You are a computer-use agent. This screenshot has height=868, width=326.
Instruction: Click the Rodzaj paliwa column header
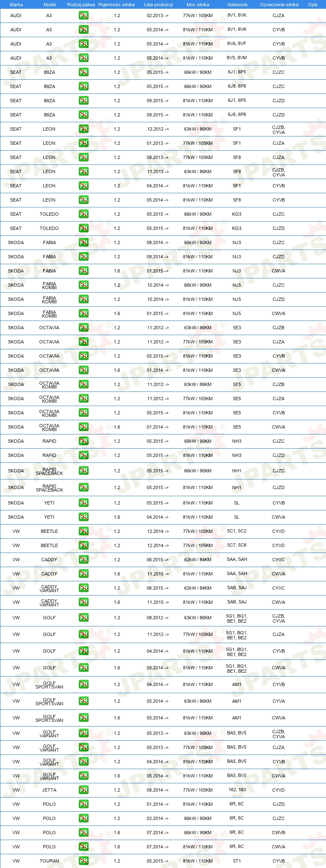click(x=81, y=5)
